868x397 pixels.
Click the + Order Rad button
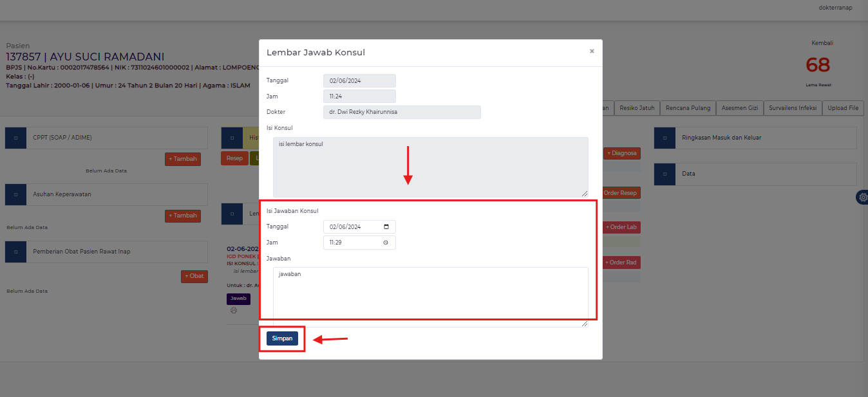click(621, 262)
